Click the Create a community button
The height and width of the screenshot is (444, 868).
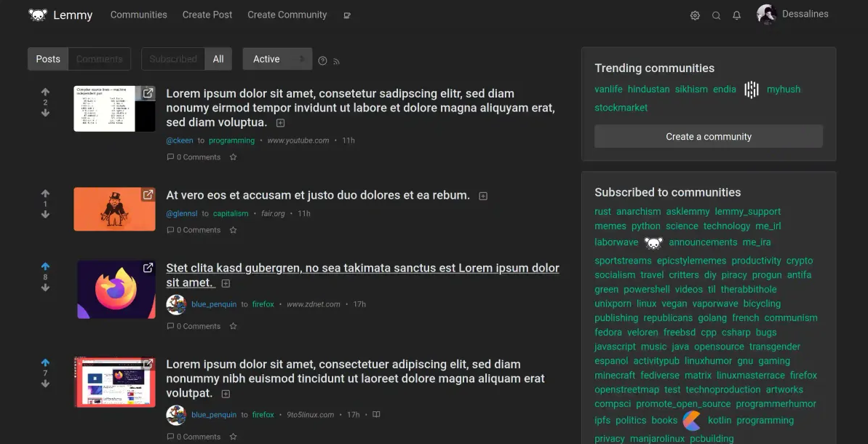point(709,136)
